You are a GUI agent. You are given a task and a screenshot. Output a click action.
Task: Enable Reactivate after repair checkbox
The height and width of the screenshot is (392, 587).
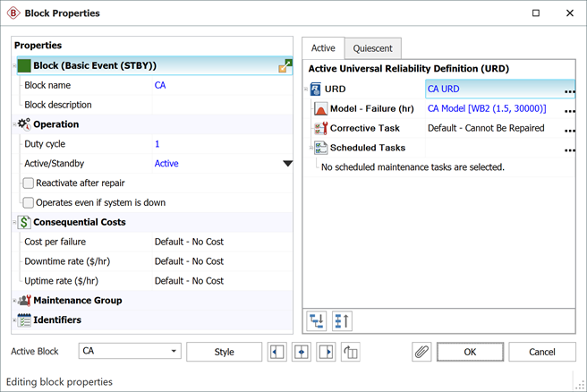(29, 183)
